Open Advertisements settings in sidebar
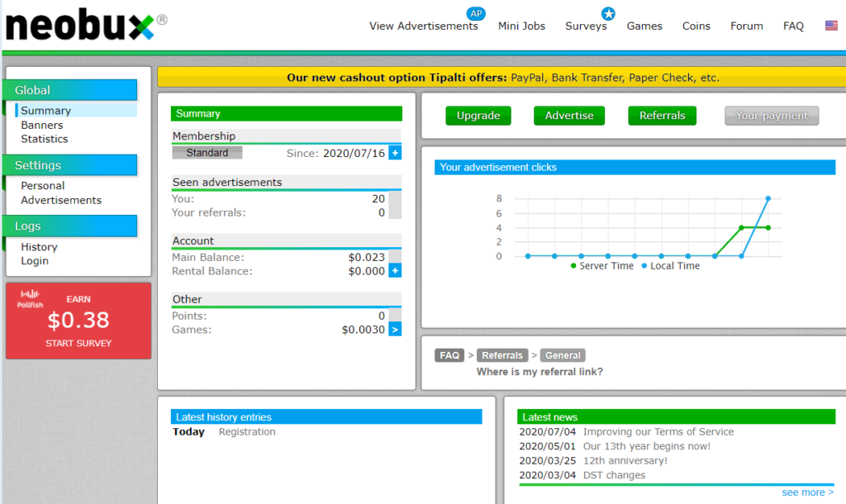Viewport: 846px width, 504px height. 61,200
